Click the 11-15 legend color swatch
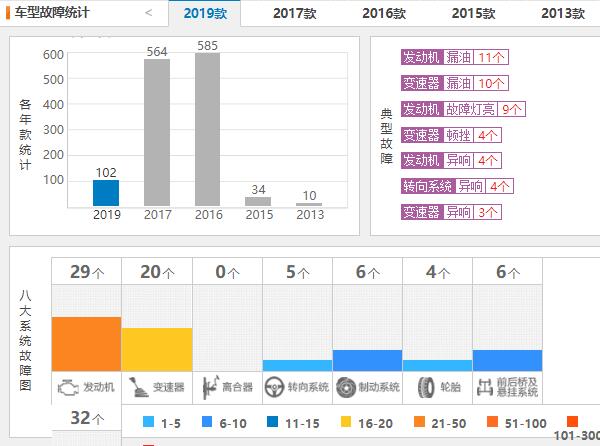Image resolution: width=600 pixels, height=446 pixels. tap(272, 422)
